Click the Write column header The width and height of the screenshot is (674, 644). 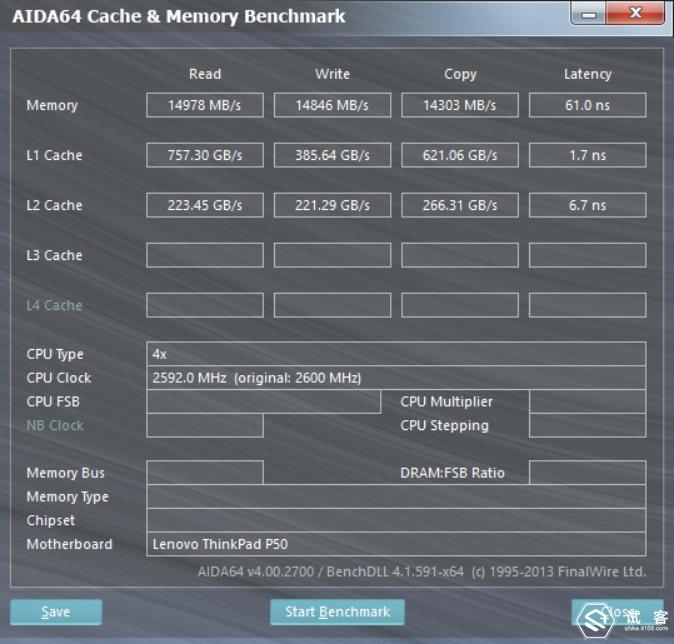pos(332,74)
